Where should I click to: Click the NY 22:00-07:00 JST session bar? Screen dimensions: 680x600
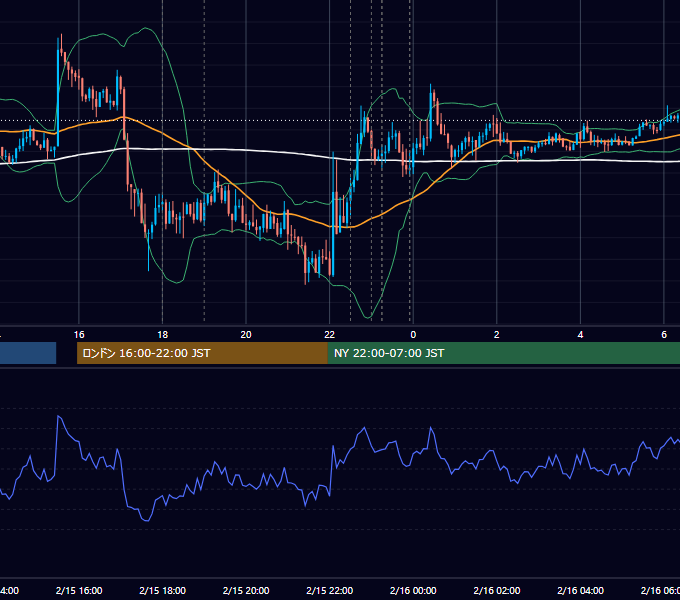point(503,353)
